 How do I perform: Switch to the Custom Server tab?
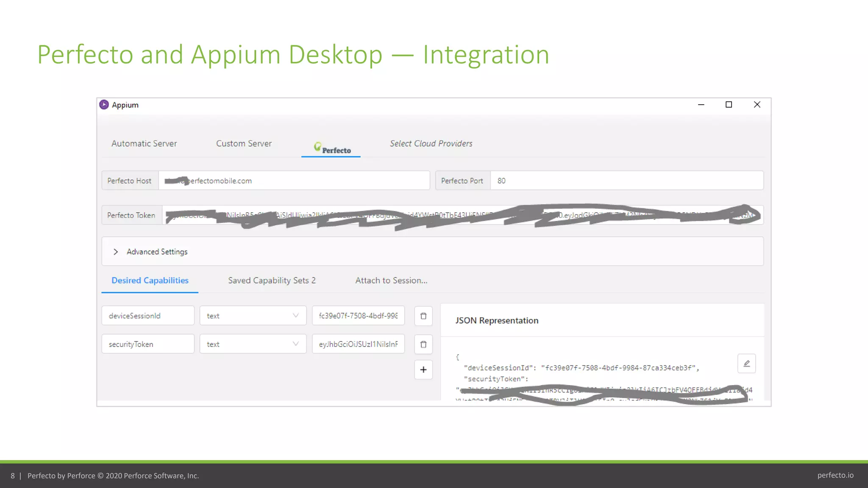coord(244,144)
